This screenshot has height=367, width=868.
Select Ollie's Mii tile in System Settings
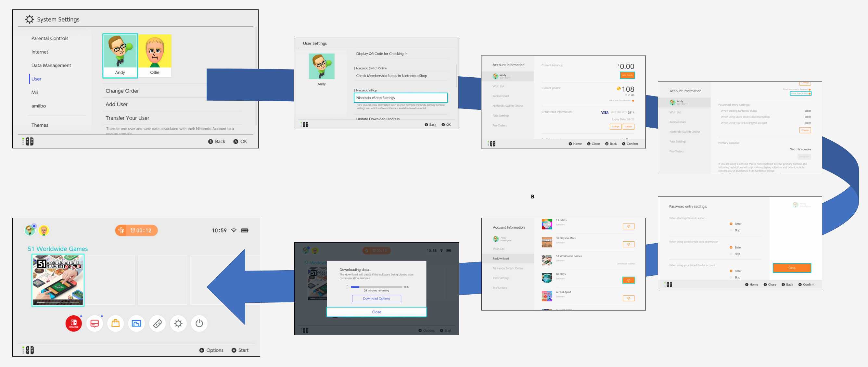point(155,56)
